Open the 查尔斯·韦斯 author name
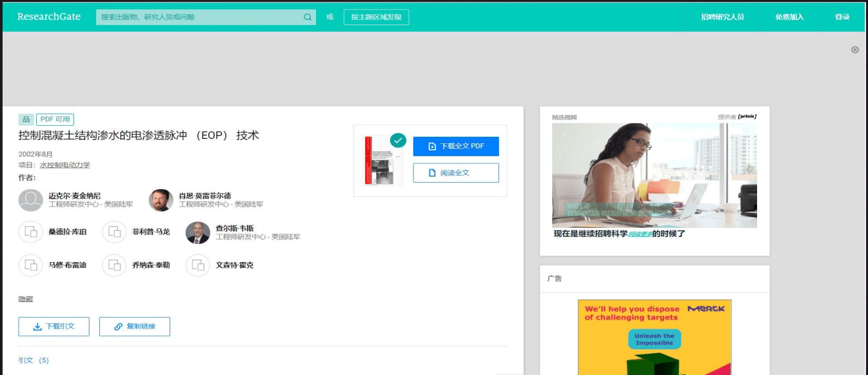 [x=235, y=228]
